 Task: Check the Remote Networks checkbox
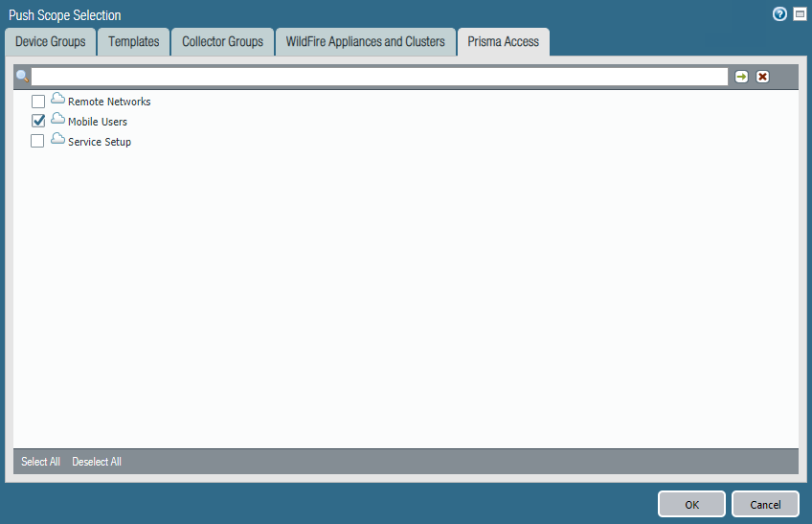[38, 102]
